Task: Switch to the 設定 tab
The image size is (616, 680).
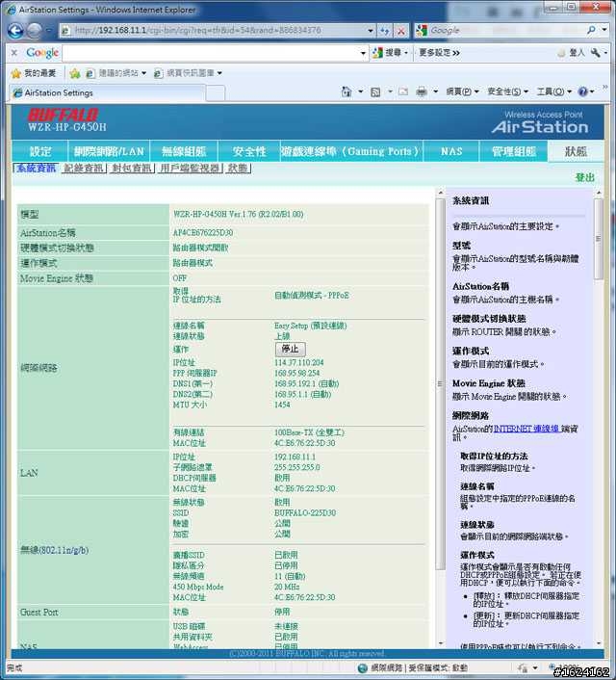Action: tap(39, 151)
